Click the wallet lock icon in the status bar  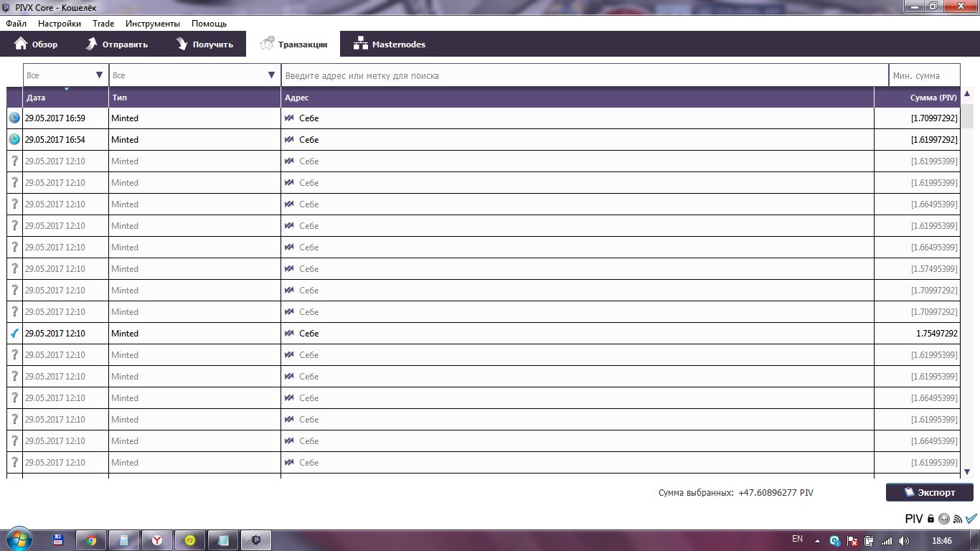(930, 519)
